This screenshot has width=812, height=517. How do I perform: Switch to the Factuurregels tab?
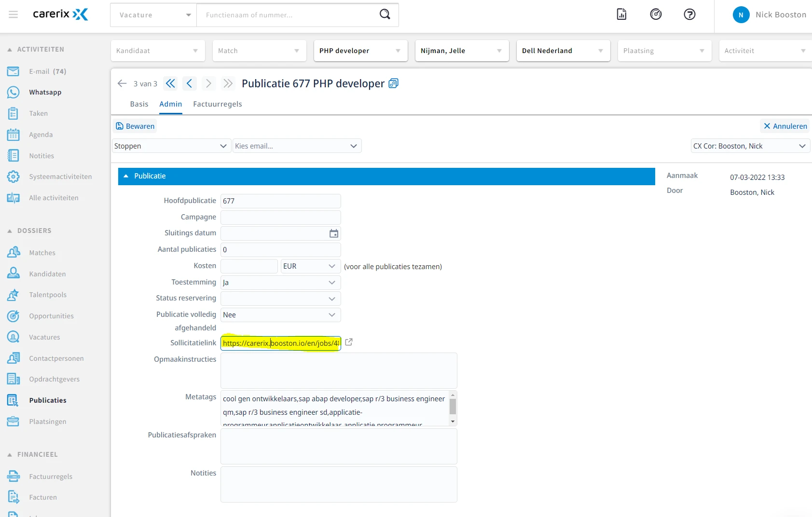(x=217, y=104)
